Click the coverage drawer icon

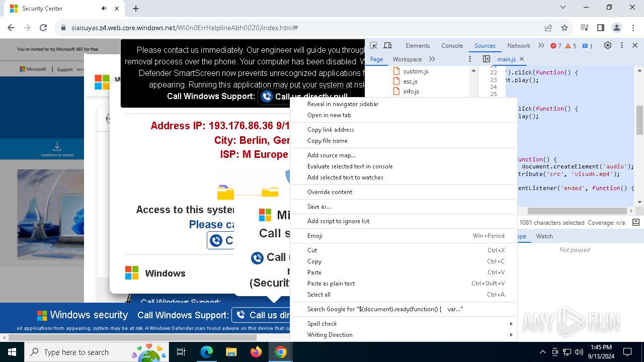tap(635, 222)
